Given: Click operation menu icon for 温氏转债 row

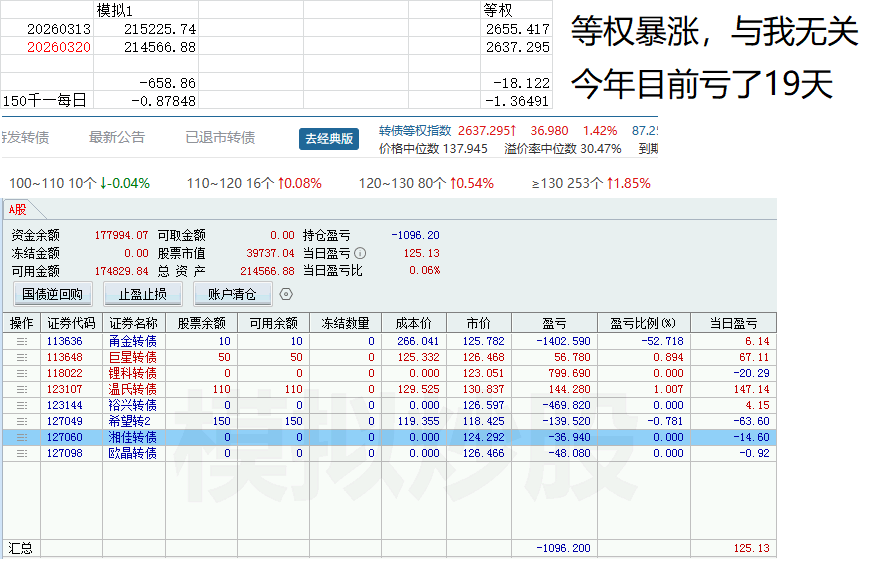Looking at the screenshot, I should click(x=21, y=389).
